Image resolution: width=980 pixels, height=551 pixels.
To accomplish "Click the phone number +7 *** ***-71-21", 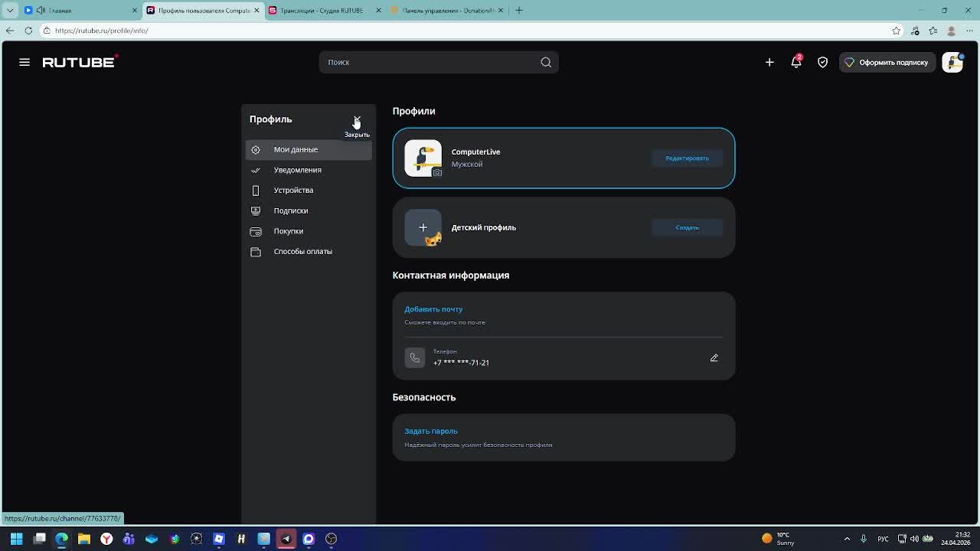I will pyautogui.click(x=461, y=363).
